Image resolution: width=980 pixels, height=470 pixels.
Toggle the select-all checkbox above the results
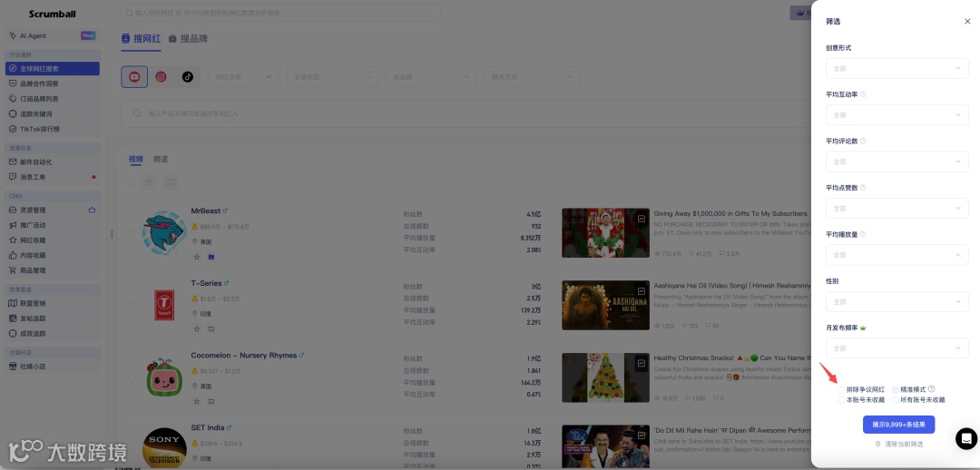tap(132, 182)
